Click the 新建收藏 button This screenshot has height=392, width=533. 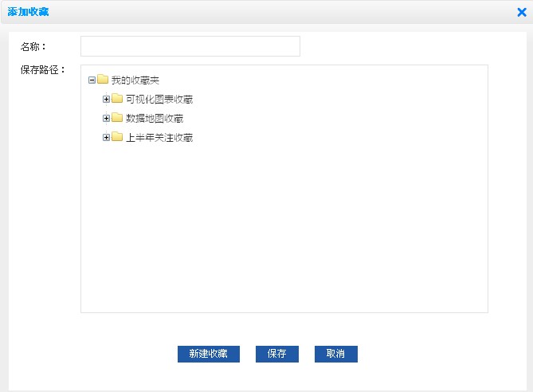pos(209,354)
